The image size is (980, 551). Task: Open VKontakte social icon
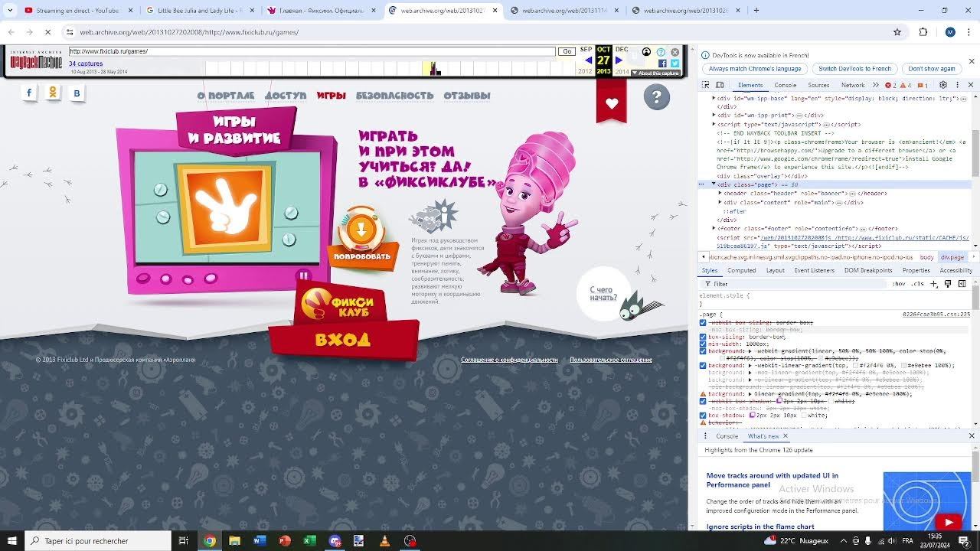[x=77, y=93]
